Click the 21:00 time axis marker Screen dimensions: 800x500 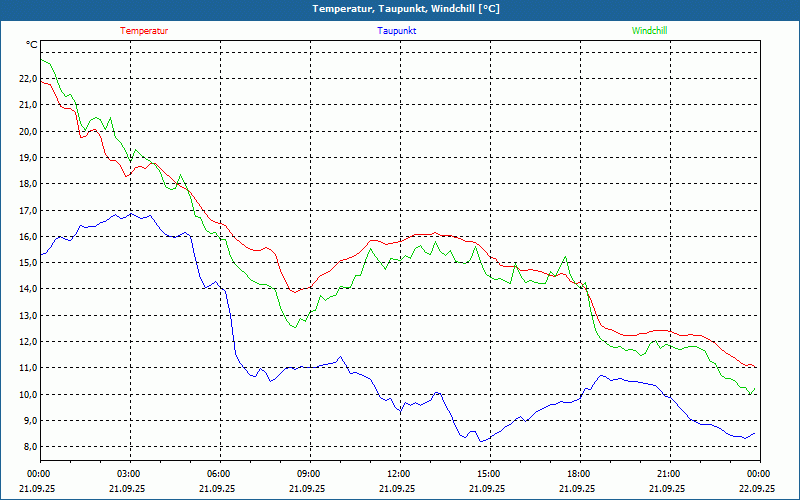668,474
